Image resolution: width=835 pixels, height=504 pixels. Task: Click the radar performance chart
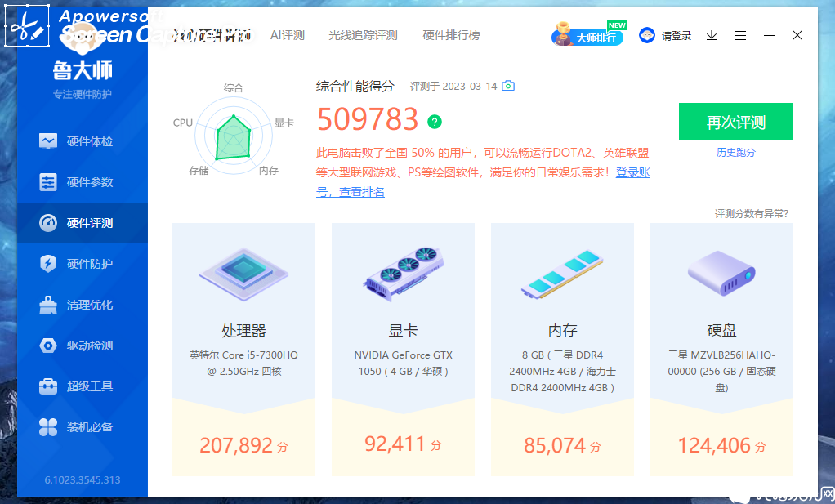coord(233,136)
